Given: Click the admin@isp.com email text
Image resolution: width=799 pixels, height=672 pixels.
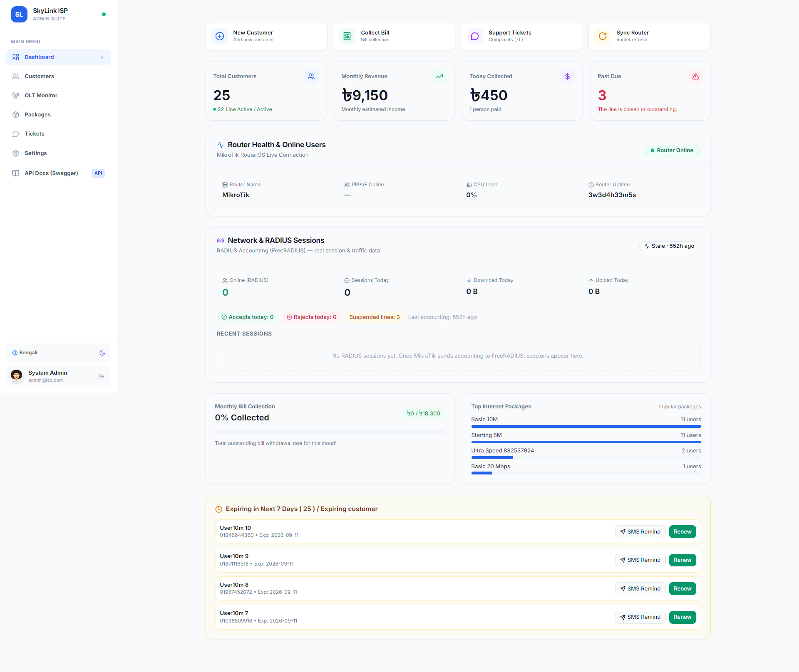Looking at the screenshot, I should (x=46, y=380).
